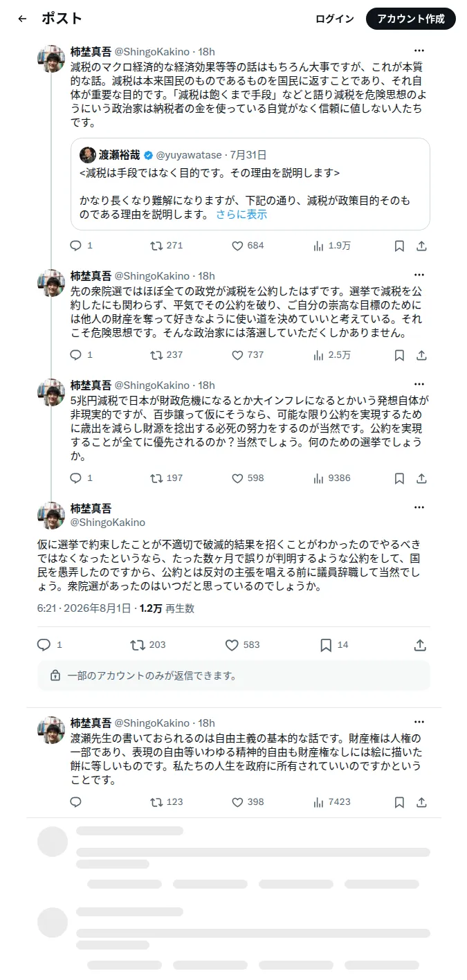Open more options menu on the main post

coord(419,507)
